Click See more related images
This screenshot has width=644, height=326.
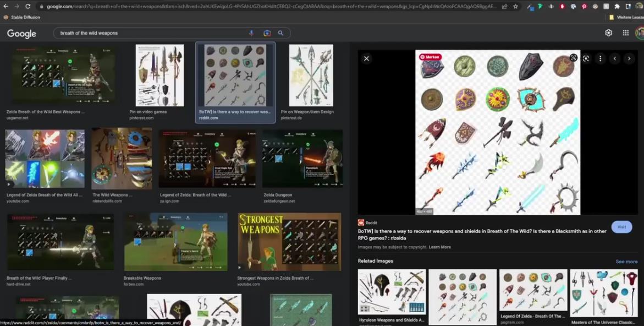coord(626,262)
